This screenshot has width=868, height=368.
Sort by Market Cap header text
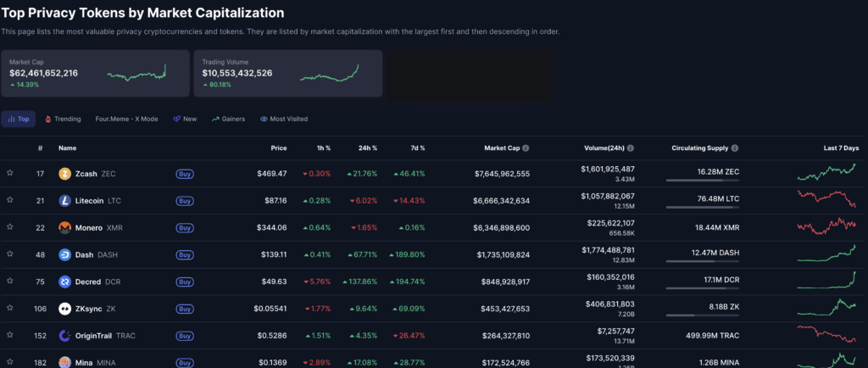[502, 148]
